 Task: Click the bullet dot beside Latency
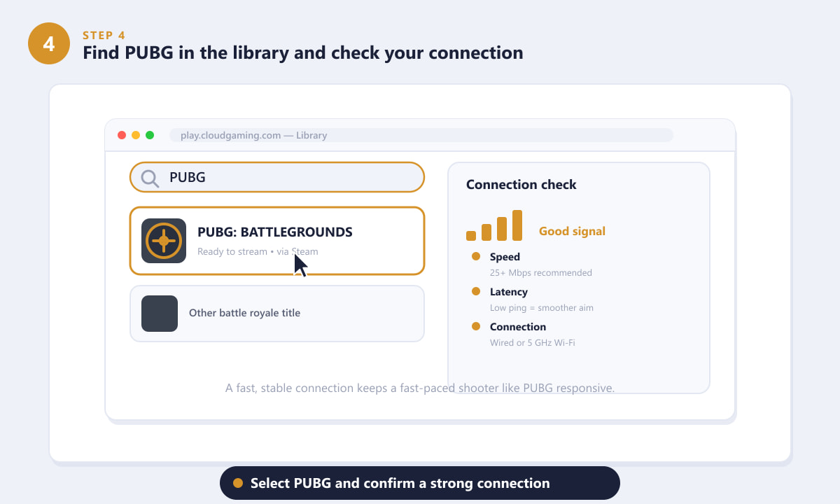coord(476,291)
